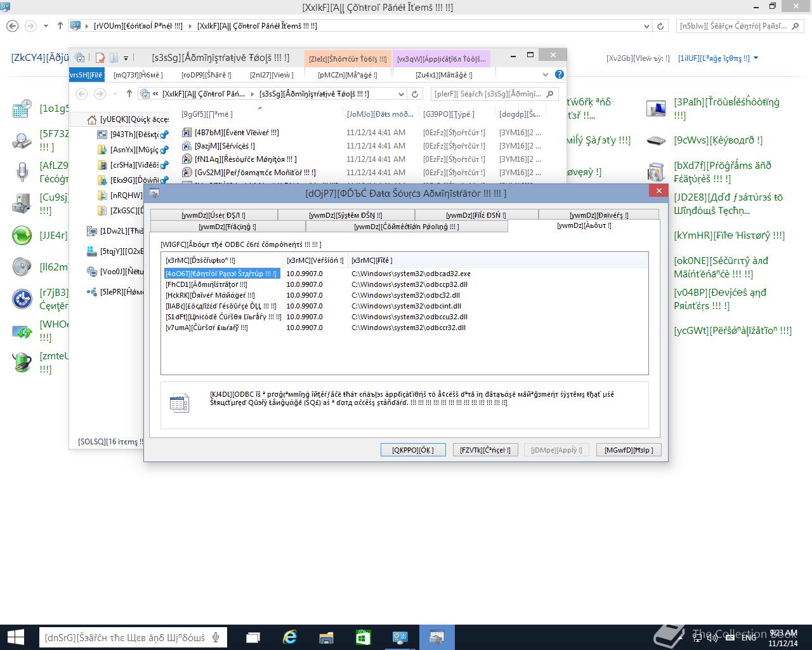
Task: Click Properties icon in quick access toolbar
Action: point(100,58)
